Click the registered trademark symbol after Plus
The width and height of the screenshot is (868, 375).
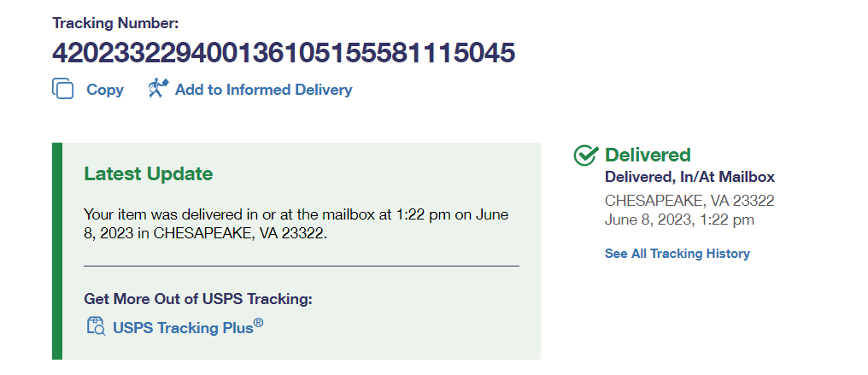258,322
